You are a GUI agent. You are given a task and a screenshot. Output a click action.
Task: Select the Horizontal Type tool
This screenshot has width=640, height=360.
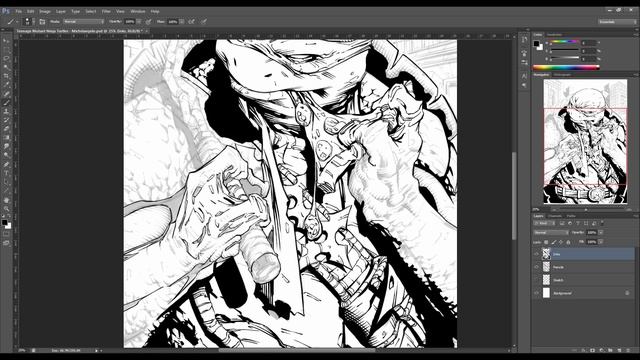click(6, 173)
